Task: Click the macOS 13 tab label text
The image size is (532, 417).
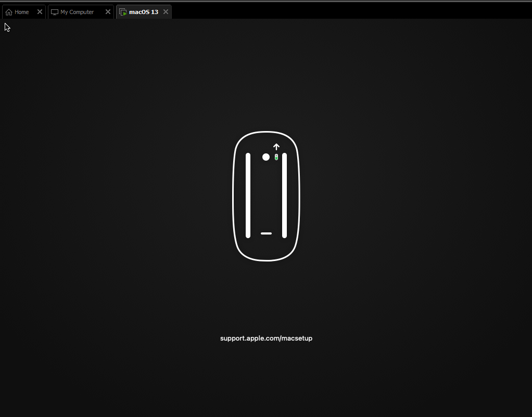Action: click(x=143, y=11)
